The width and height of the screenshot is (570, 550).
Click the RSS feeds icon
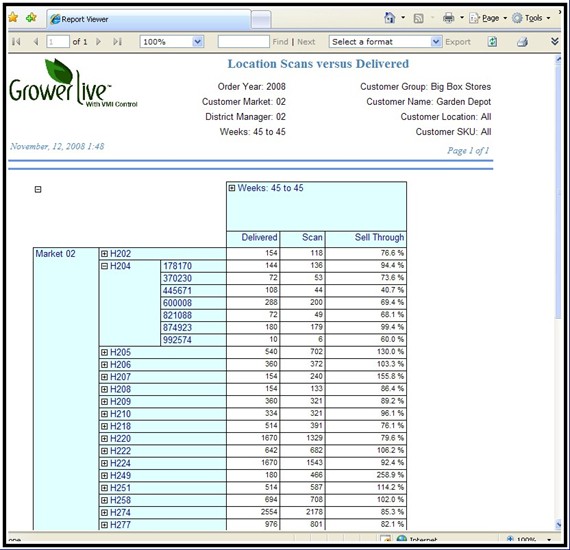(418, 18)
